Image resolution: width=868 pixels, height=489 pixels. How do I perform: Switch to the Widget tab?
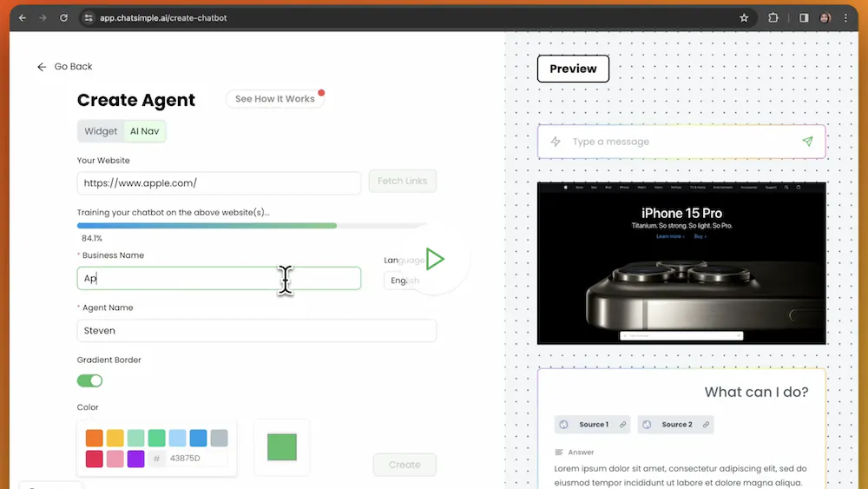click(101, 131)
